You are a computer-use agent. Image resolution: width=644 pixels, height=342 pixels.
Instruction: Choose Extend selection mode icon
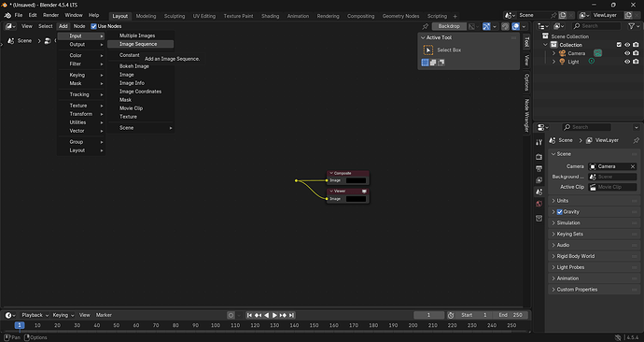433,63
